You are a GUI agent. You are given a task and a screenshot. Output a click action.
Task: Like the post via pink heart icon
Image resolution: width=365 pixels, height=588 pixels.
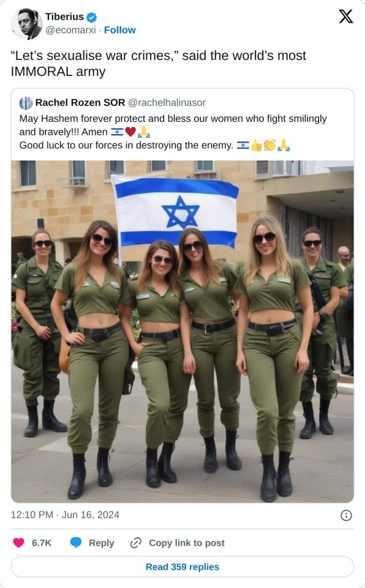point(19,543)
